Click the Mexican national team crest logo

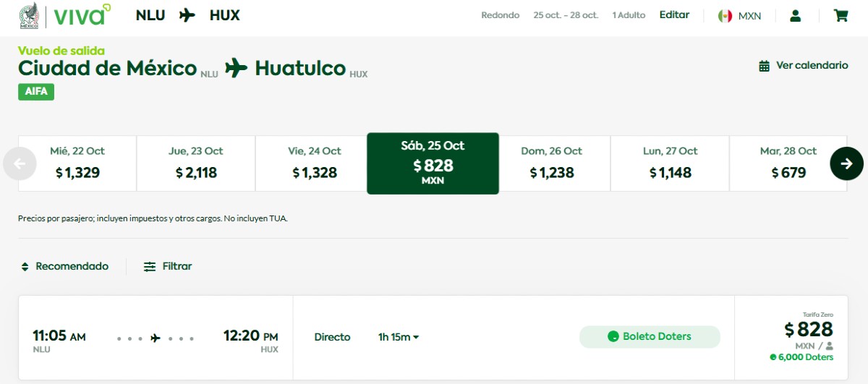[x=29, y=15]
